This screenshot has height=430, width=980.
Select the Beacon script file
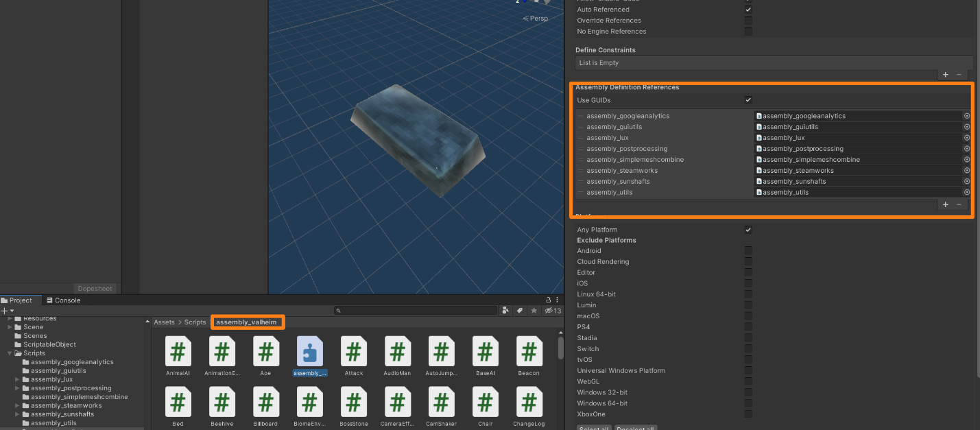(529, 356)
